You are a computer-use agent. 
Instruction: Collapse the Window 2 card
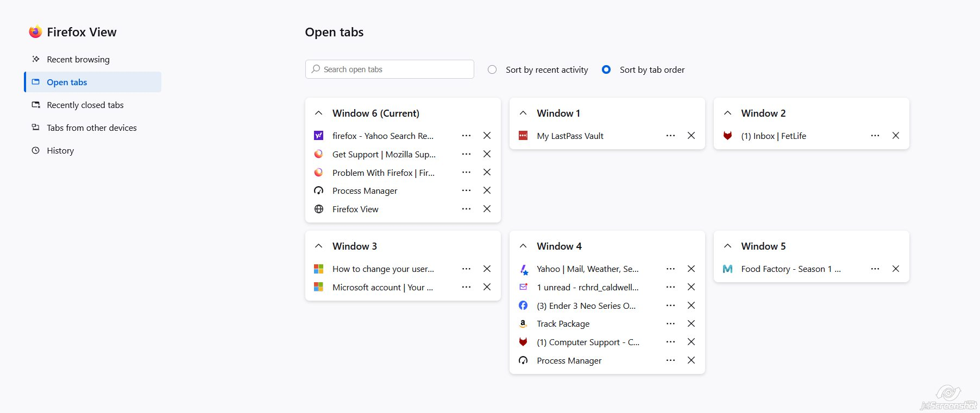point(727,113)
